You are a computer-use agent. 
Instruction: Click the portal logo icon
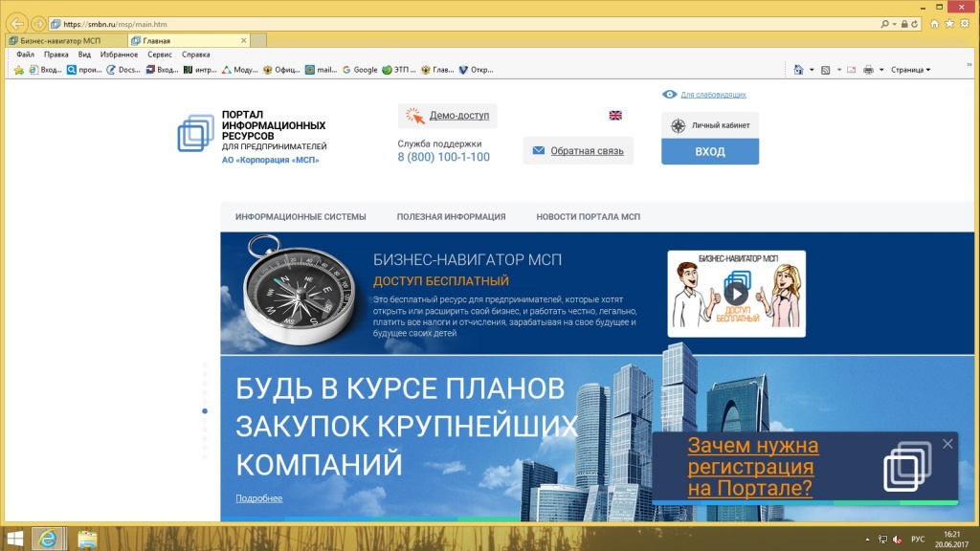click(x=195, y=133)
